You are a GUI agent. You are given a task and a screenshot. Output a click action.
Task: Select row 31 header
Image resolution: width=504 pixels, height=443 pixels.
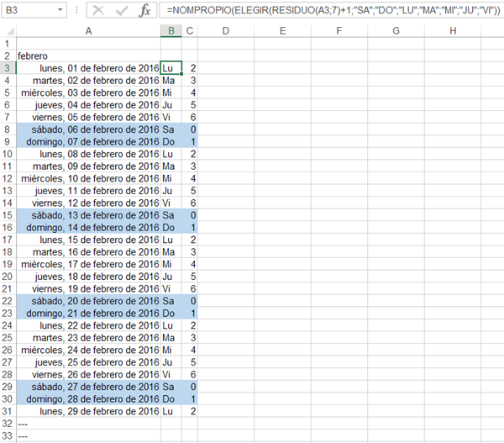coord(8,411)
